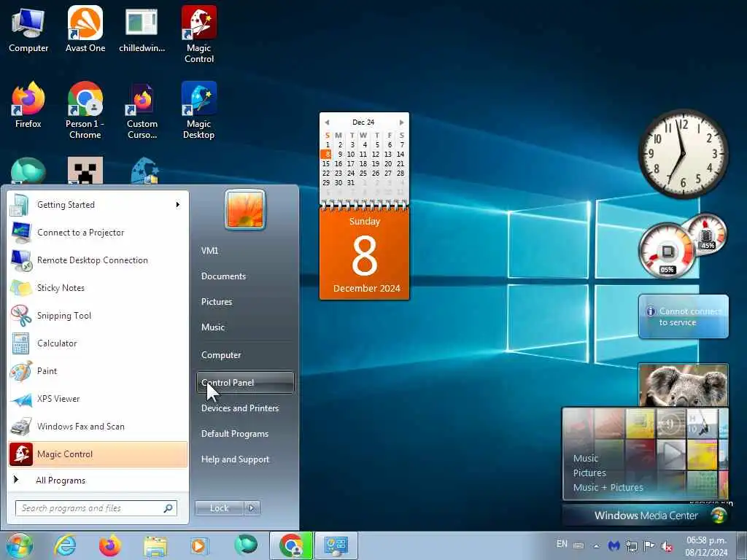Open Music in the Start menu's right column

pyautogui.click(x=245, y=327)
